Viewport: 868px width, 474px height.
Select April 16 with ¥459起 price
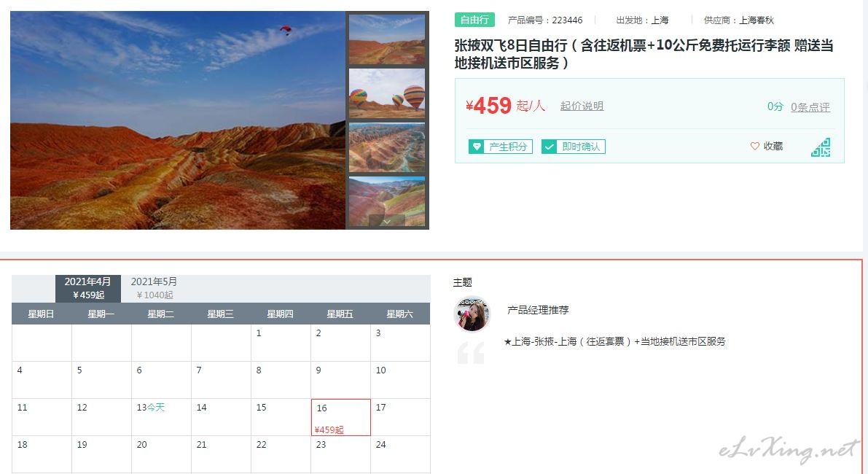click(341, 418)
